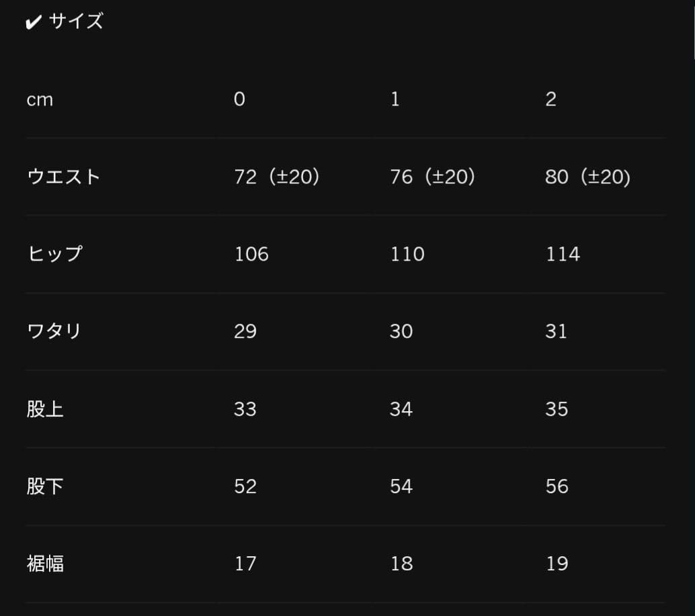Click the size 0 column header
Viewport: 695px width, 616px height.
[x=239, y=99]
